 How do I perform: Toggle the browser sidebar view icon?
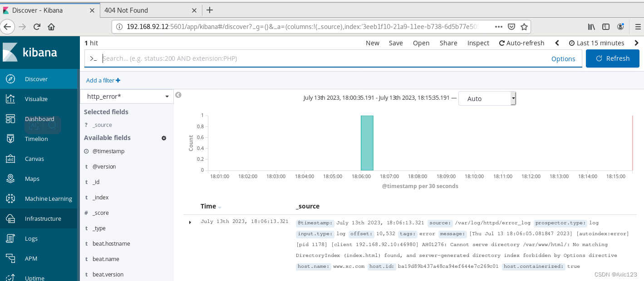606,27
